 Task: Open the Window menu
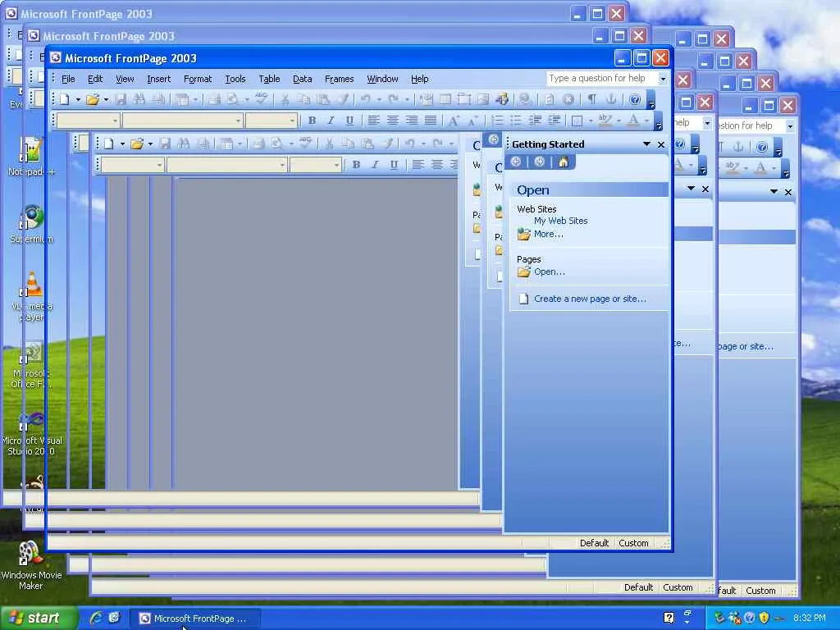[x=382, y=79]
